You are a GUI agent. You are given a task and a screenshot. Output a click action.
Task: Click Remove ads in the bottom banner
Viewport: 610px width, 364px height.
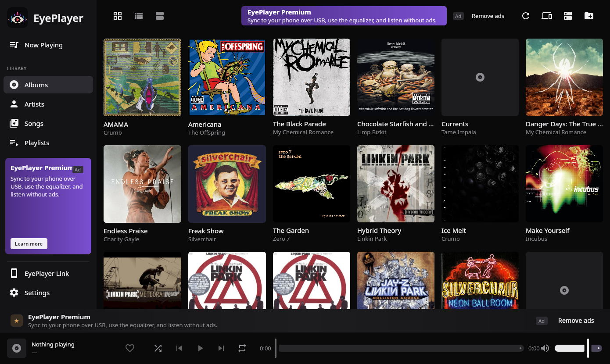[x=576, y=321]
